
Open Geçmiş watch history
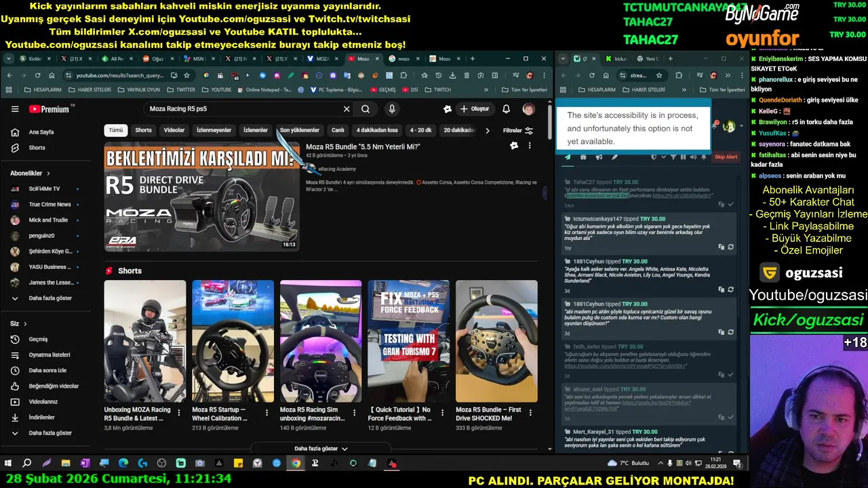[38, 339]
